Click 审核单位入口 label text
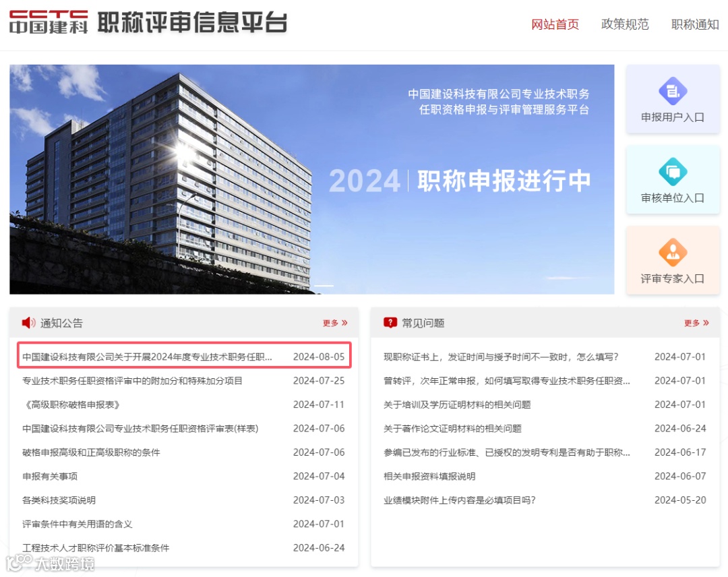This screenshot has height=577, width=728. point(673,198)
